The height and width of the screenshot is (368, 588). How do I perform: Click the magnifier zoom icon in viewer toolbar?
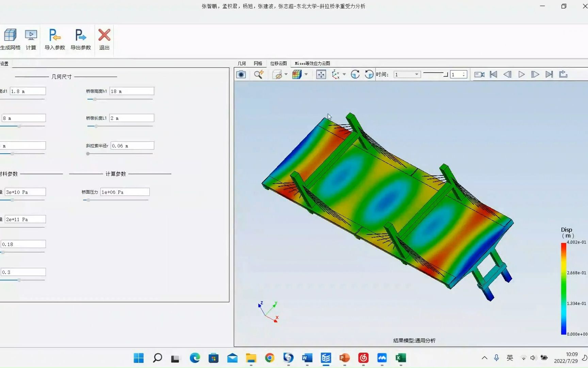(259, 74)
